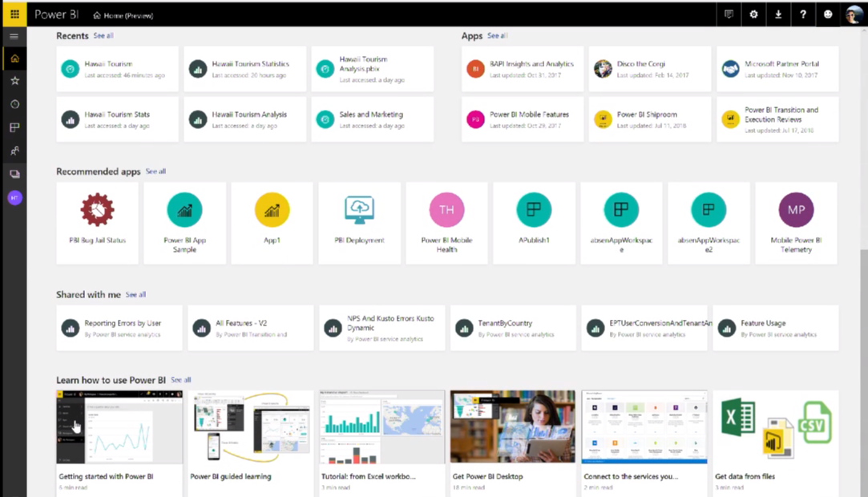Click the Power BI logo text
The image size is (868, 497).
click(x=56, y=15)
